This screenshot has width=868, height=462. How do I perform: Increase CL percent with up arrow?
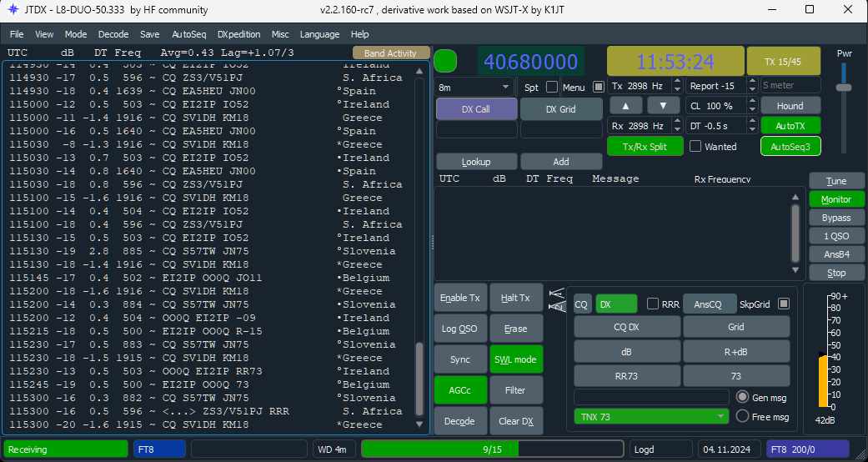(x=752, y=102)
